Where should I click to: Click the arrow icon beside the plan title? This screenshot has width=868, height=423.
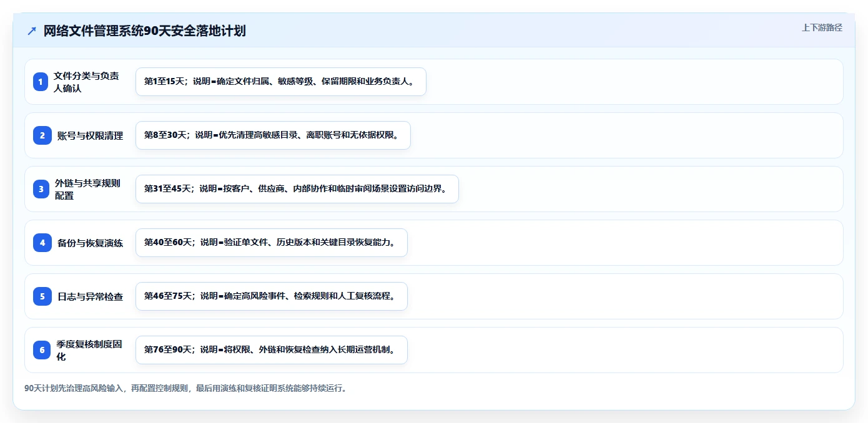point(32,31)
